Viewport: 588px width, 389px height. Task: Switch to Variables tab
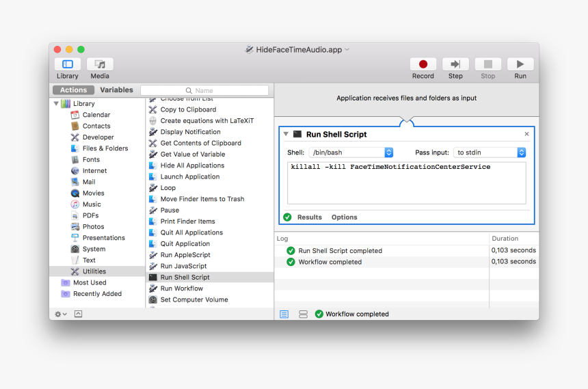116,90
